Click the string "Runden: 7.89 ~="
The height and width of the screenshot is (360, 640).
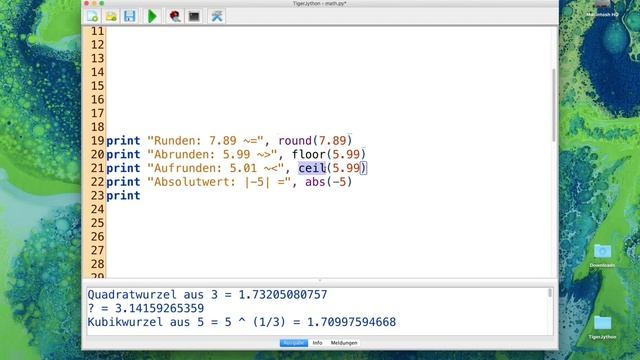coord(205,141)
